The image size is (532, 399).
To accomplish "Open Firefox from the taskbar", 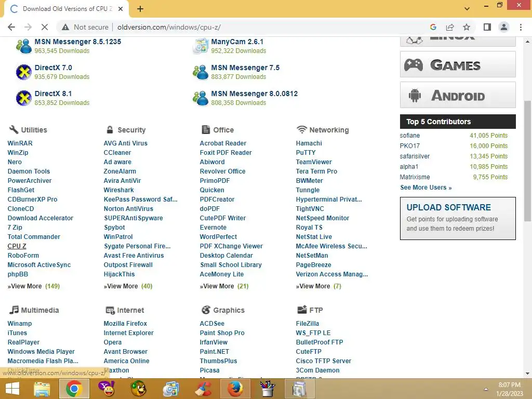I will point(235,389).
